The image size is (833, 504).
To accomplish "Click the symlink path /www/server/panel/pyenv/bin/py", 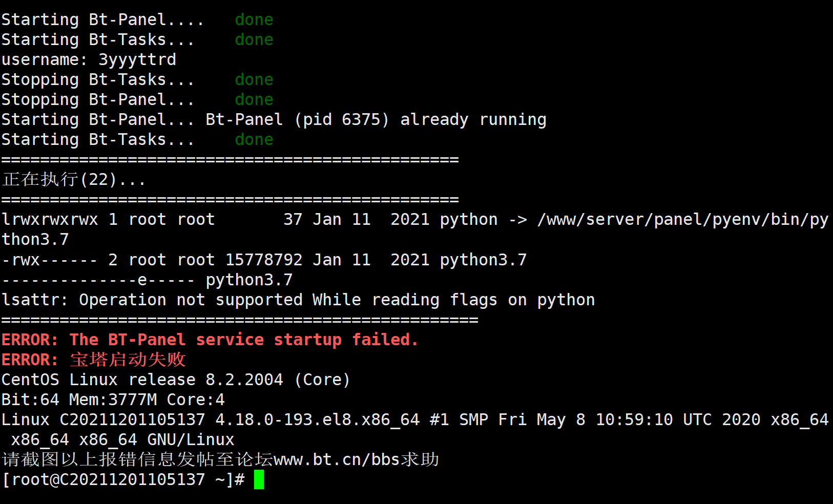I will (682, 220).
